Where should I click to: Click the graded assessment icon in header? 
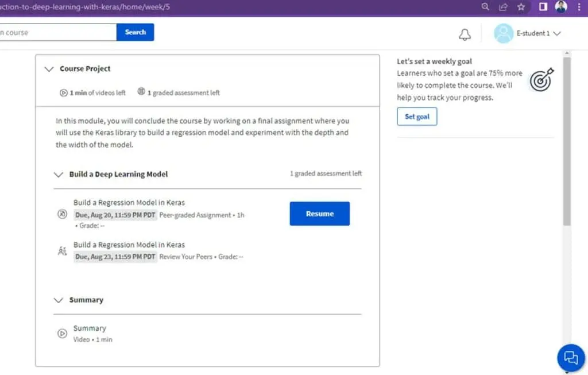[141, 91]
